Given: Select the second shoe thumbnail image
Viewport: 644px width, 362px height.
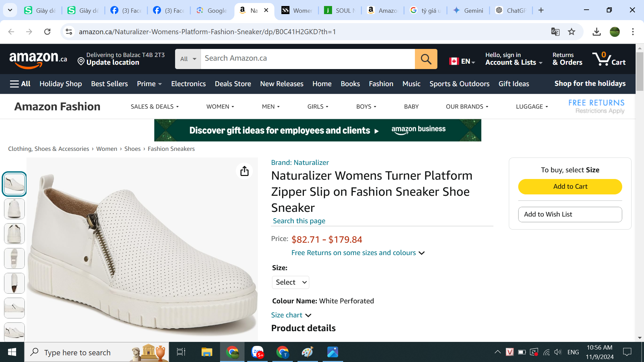Looking at the screenshot, I should [14, 209].
